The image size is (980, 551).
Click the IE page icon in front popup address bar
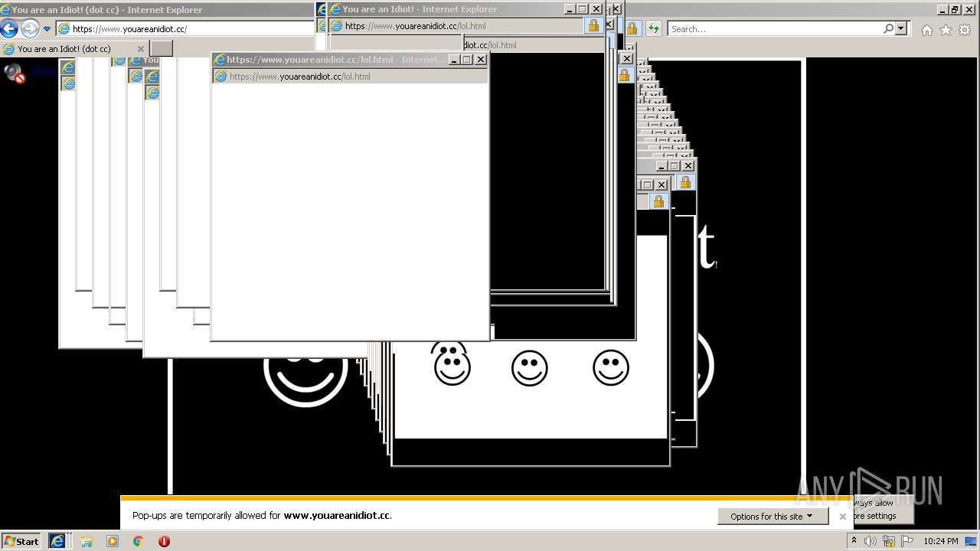tap(220, 77)
